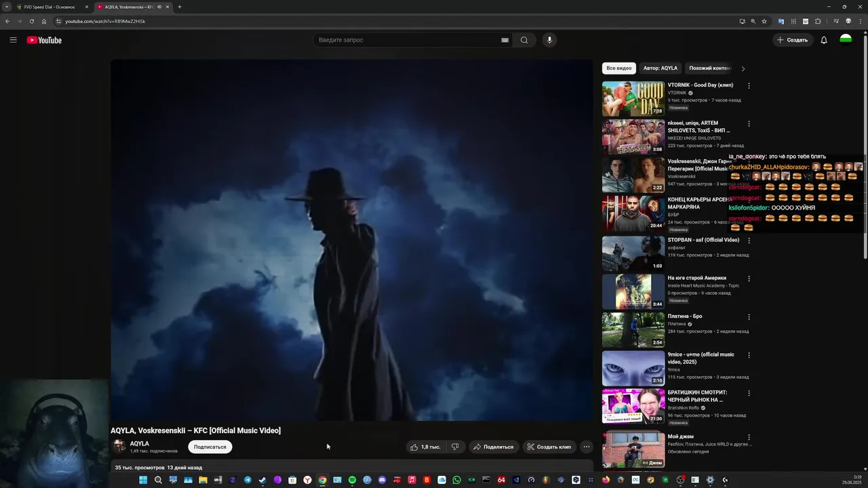Click the Создать клип button

click(x=549, y=447)
